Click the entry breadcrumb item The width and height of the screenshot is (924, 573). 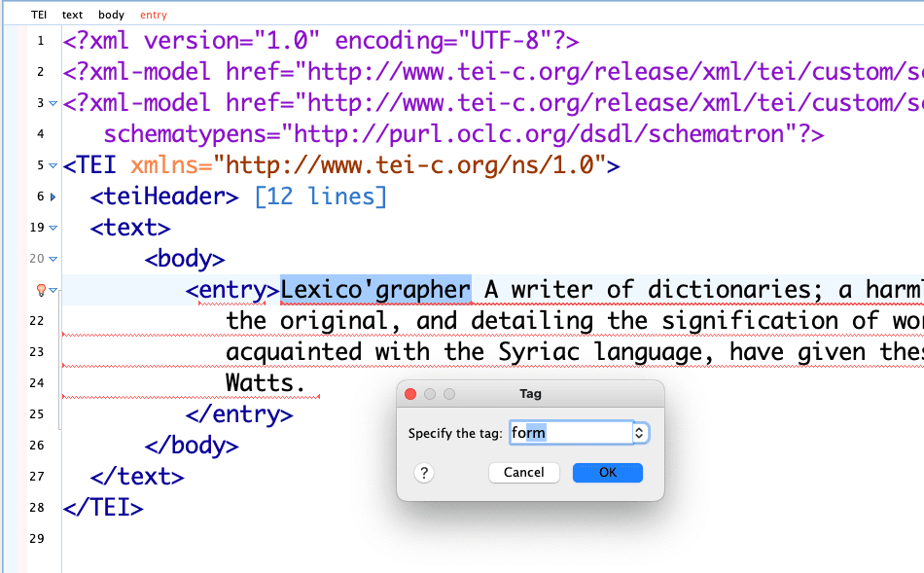(153, 15)
